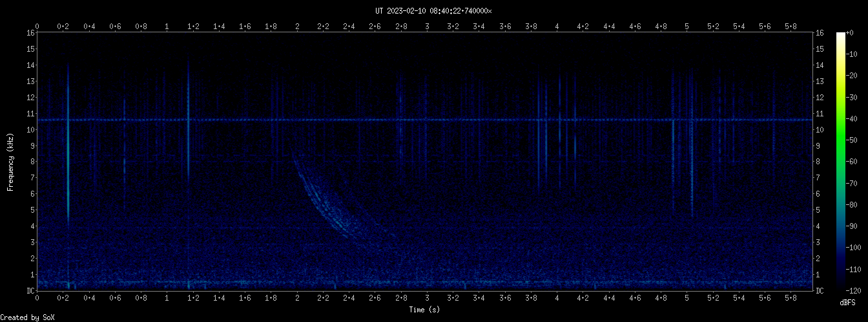This screenshot has height=322, width=868.
Task: Click the 8 kHz label on the right axis
Action: (820, 162)
